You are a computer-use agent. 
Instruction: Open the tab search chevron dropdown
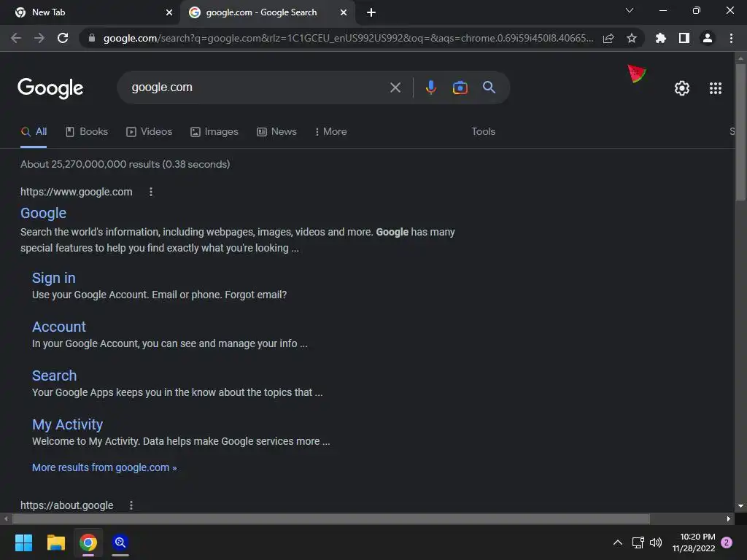[x=630, y=10]
